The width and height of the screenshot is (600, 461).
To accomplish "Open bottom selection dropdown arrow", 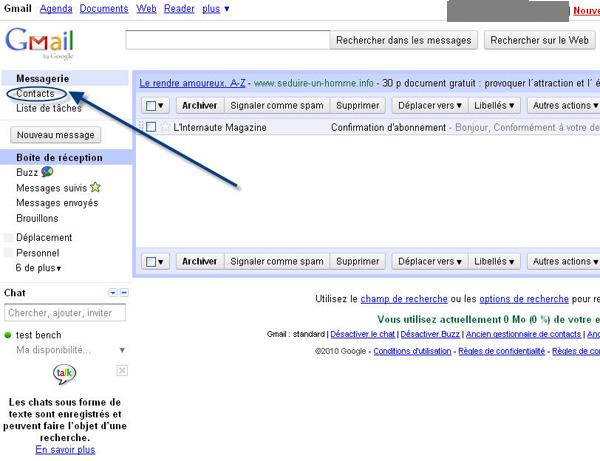I will click(x=161, y=262).
